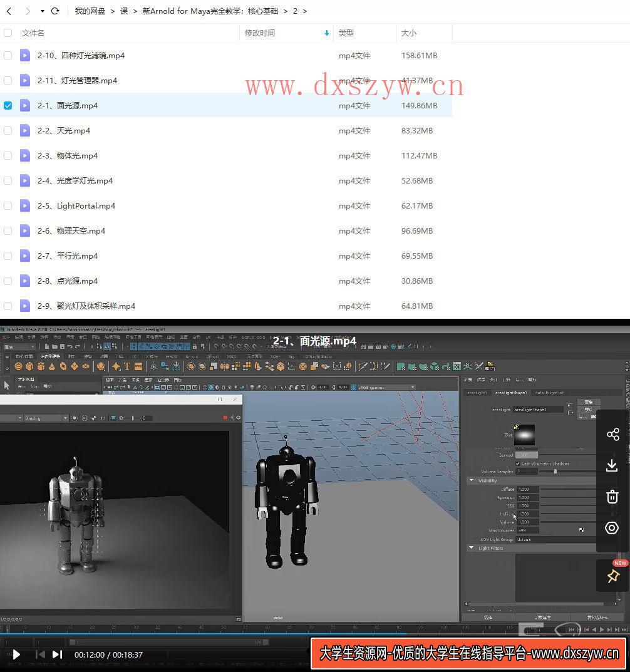Image resolution: width=630 pixels, height=672 pixels.
Task: Select the file name 2-6、物理天空.mp4
Action: pos(71,231)
